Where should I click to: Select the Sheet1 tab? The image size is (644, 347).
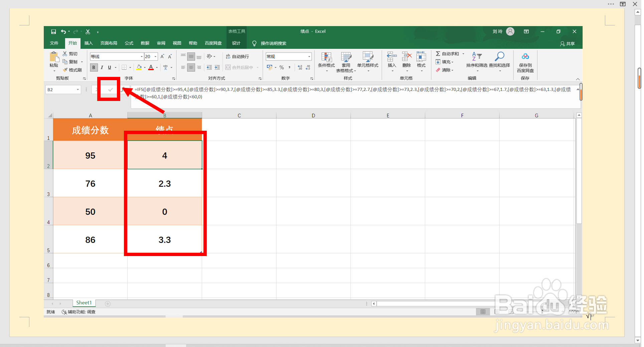click(84, 303)
